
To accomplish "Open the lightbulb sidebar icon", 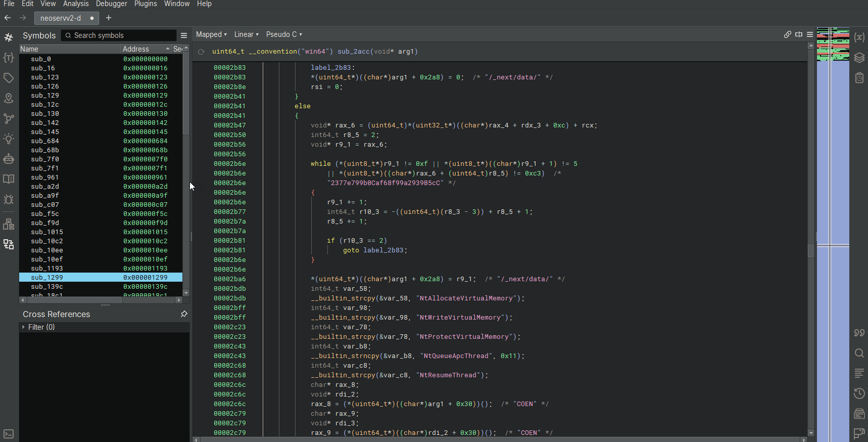I will coord(9,139).
